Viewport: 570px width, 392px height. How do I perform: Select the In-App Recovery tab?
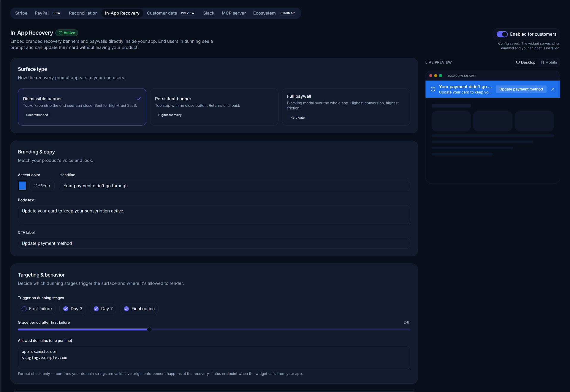pyautogui.click(x=122, y=13)
